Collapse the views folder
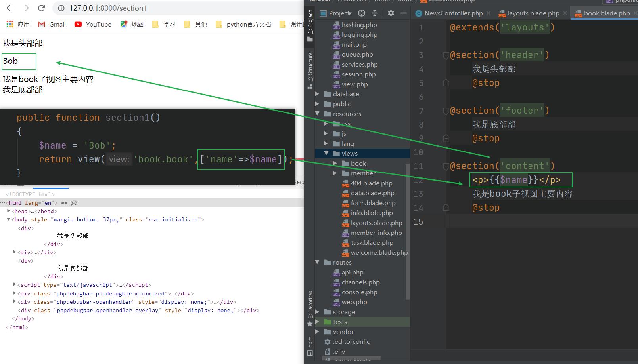This screenshot has height=364, width=638. click(x=326, y=153)
